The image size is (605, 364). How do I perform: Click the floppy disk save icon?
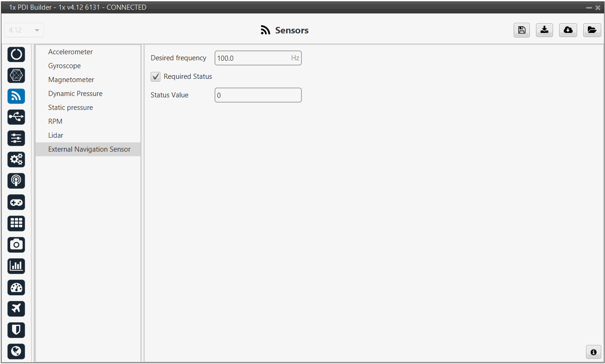click(x=522, y=30)
